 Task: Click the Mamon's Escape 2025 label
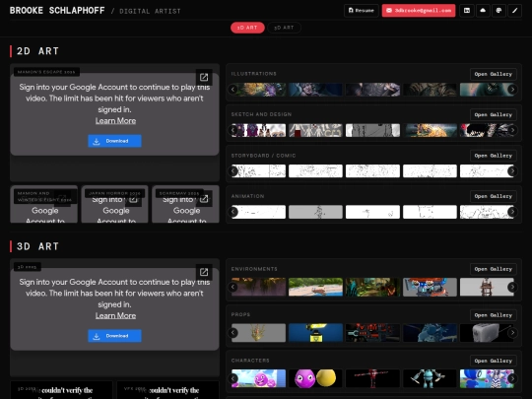point(46,72)
